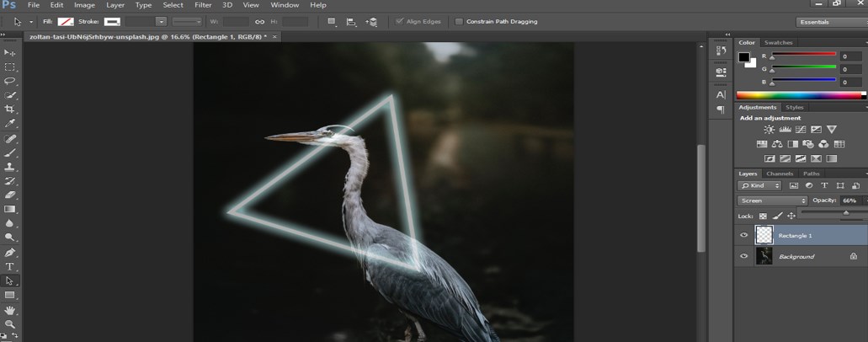Image resolution: width=868 pixels, height=342 pixels.
Task: Open the Paragraph panel icon
Action: click(x=720, y=110)
